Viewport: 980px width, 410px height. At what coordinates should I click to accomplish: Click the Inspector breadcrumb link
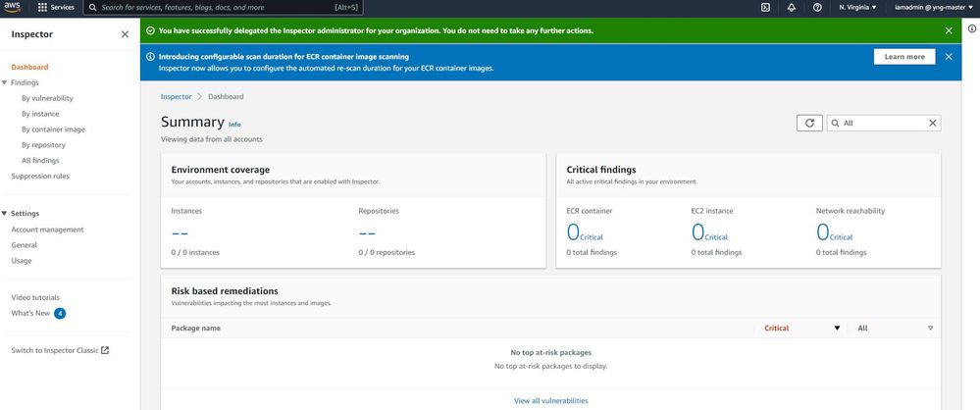tap(177, 97)
